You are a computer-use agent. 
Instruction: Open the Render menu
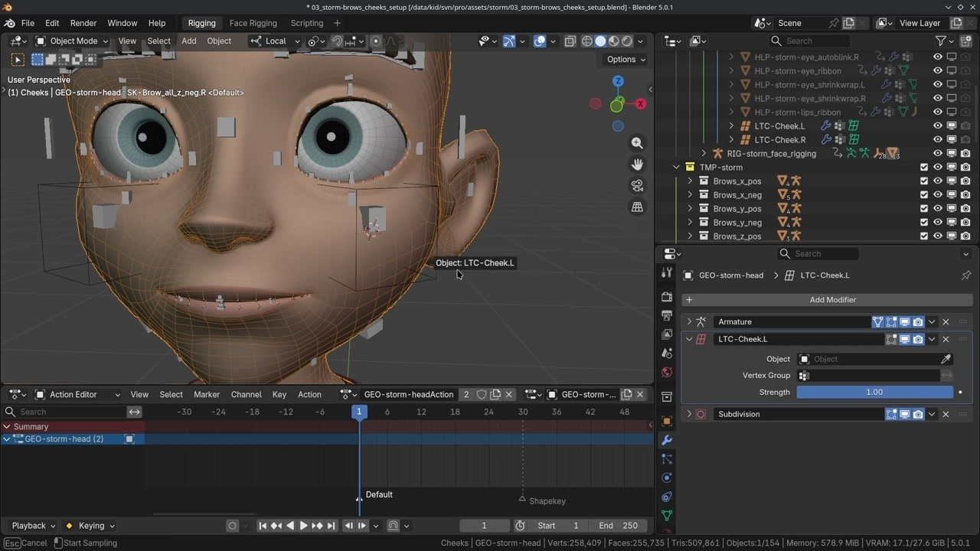(x=83, y=23)
